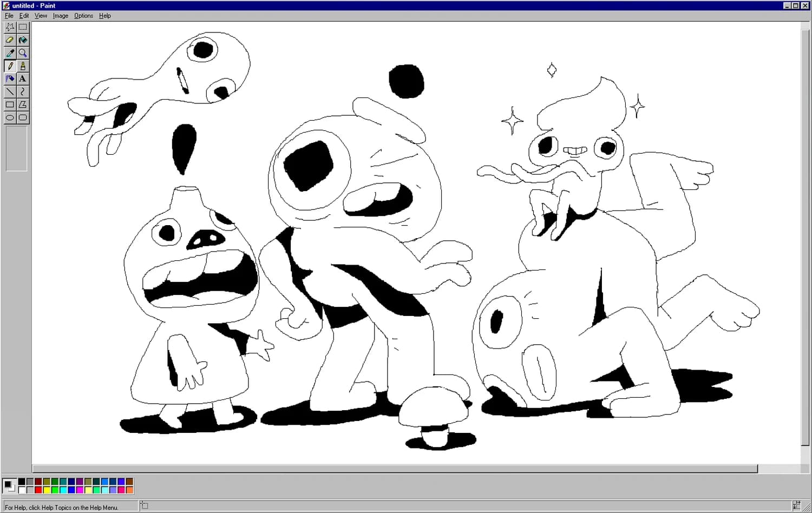812x513 pixels.
Task: Pick the dark gray color swatch
Action: pyautogui.click(x=30, y=482)
